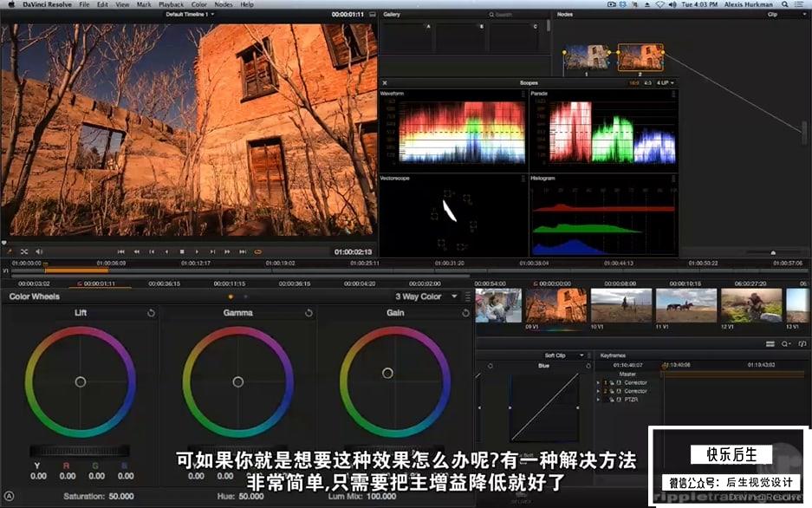The image size is (812, 508).
Task: Play forward transport button
Action: [197, 251]
